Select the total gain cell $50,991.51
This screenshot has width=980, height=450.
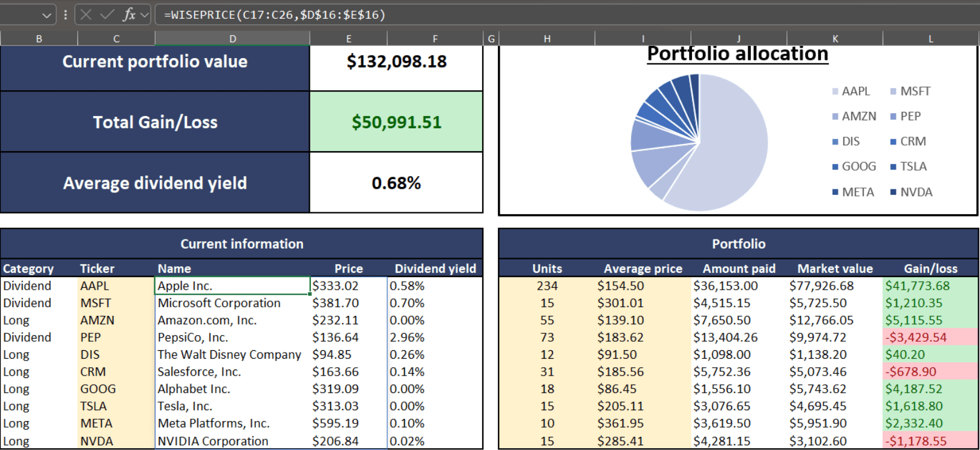pos(396,122)
